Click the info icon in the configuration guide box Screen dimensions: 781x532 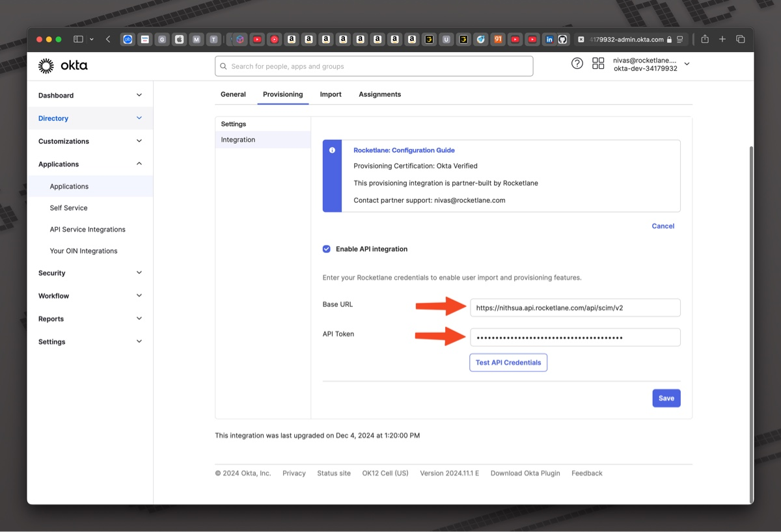click(x=332, y=150)
